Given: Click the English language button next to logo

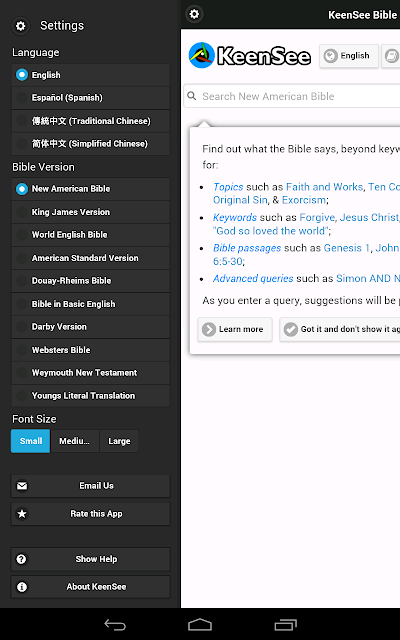Looking at the screenshot, I should [x=349, y=56].
